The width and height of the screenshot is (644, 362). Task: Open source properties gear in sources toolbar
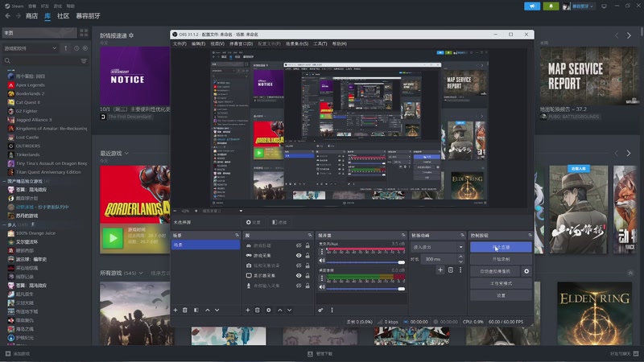(x=269, y=311)
